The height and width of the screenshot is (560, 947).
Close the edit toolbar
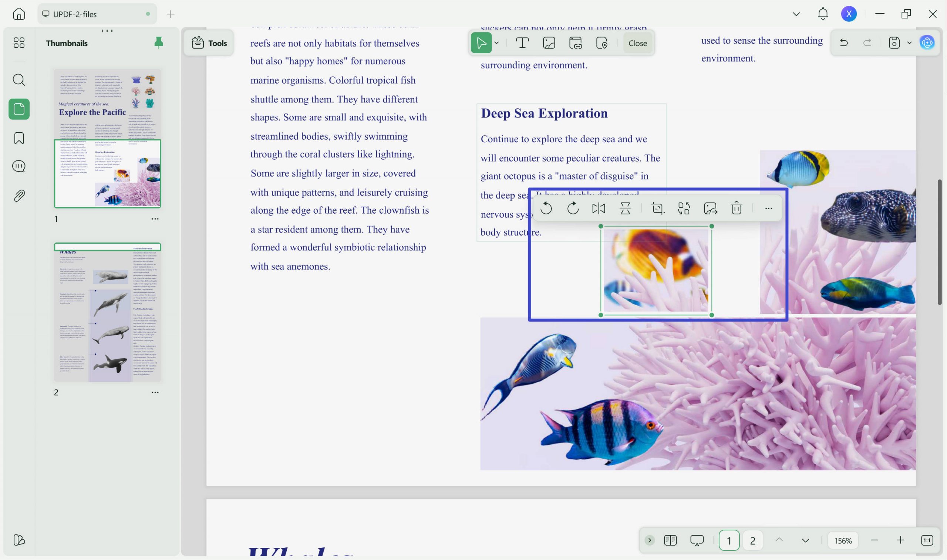point(637,43)
